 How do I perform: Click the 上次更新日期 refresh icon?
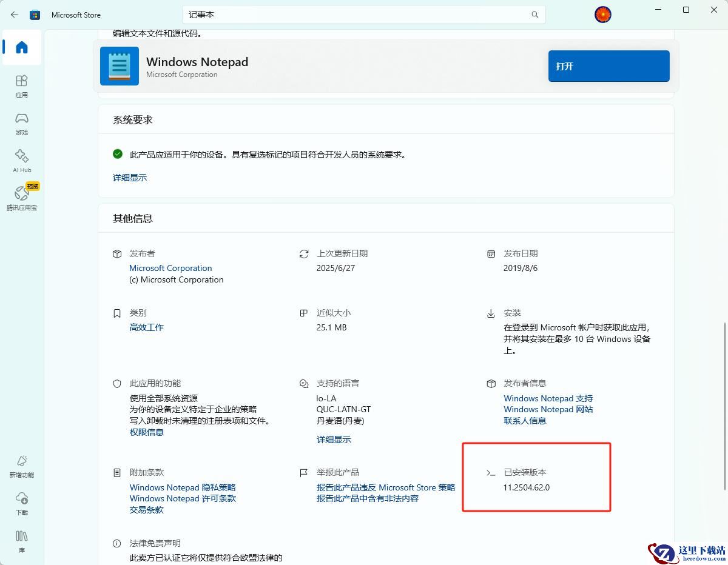(304, 253)
